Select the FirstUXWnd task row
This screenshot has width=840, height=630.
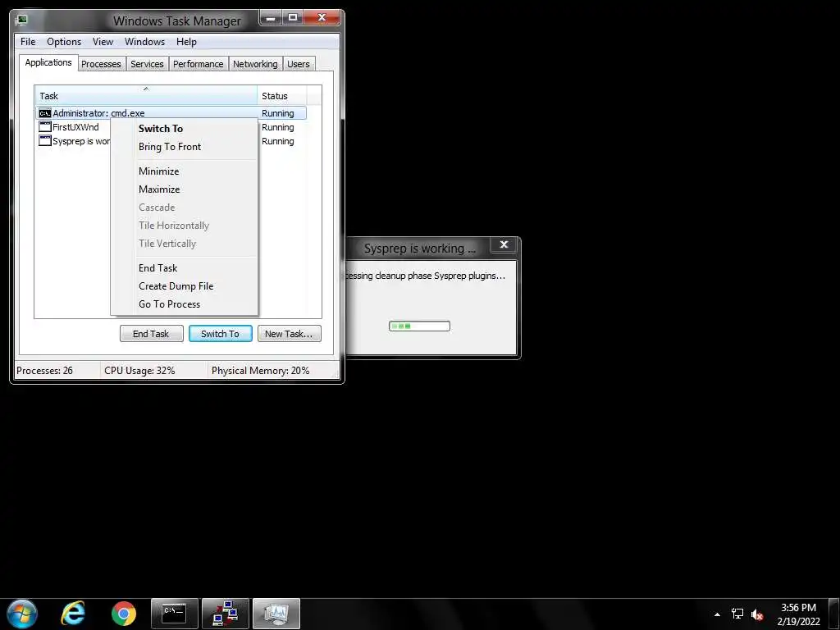(x=73, y=127)
